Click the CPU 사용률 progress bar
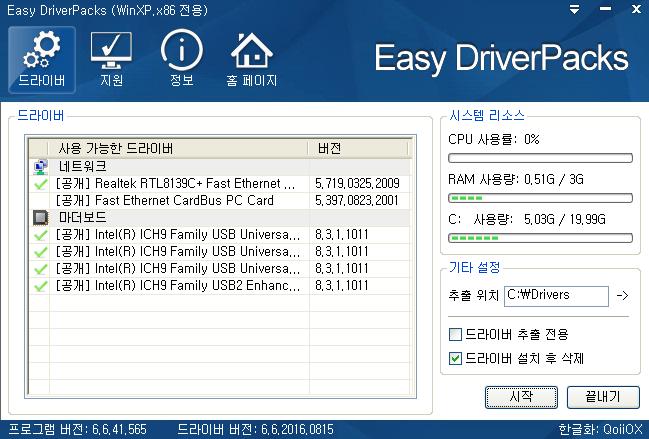Viewport: 649px width, 439px height. point(540,158)
